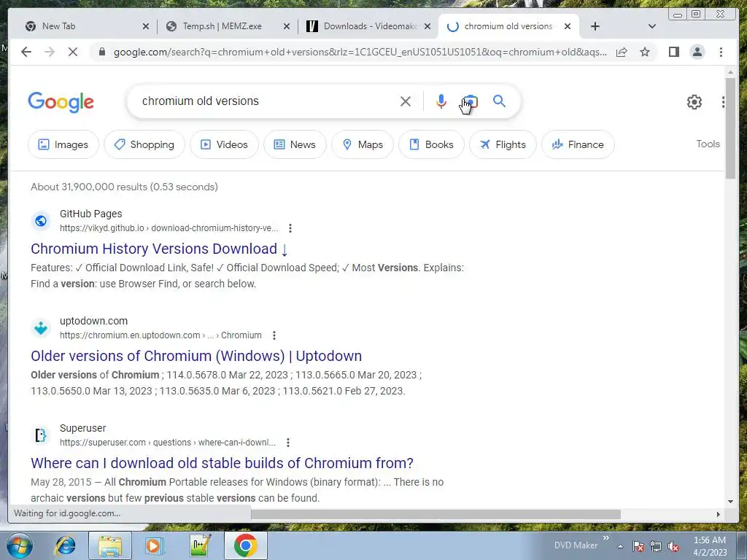The height and width of the screenshot is (560, 747).
Task: Close the Downloads Videomaker tab
Action: [427, 26]
